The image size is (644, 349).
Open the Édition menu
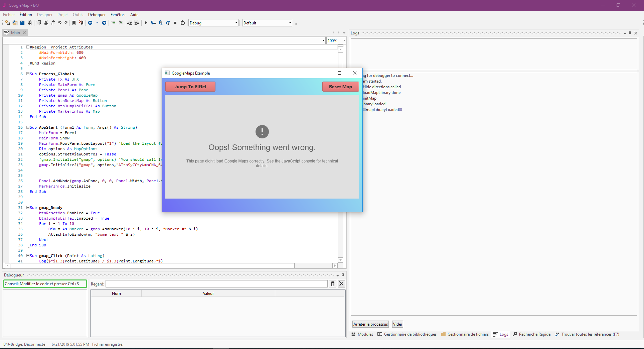pos(26,15)
